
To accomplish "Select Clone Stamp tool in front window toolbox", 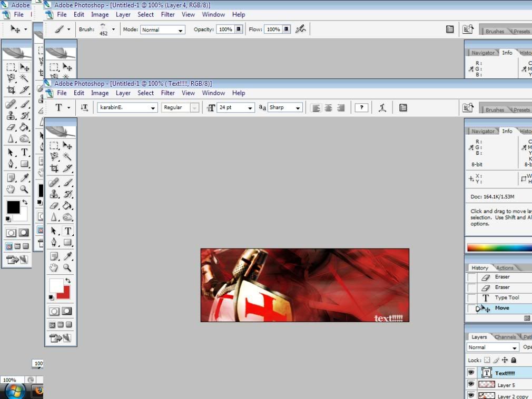I will pos(54,194).
